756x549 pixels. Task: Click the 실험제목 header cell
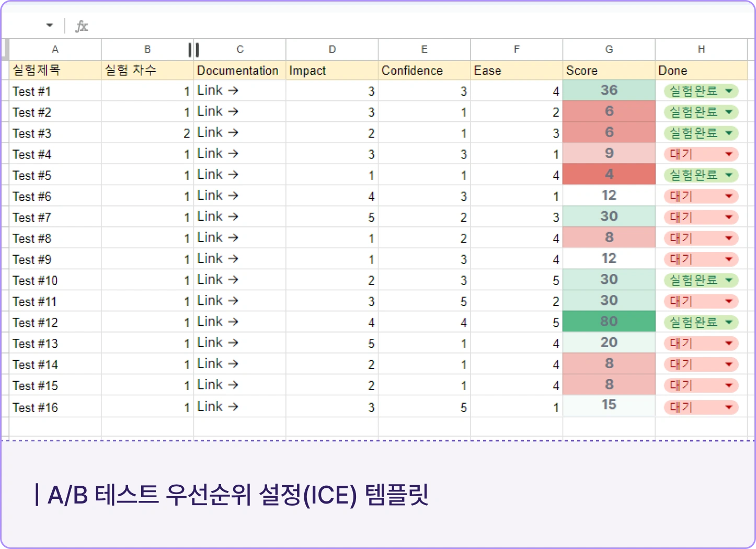click(55, 71)
